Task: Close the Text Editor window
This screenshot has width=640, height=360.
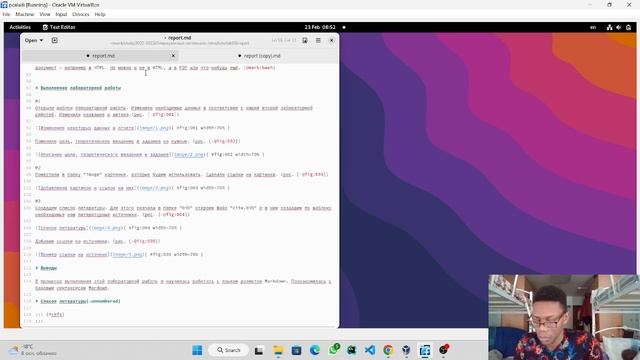Action: pos(331,40)
